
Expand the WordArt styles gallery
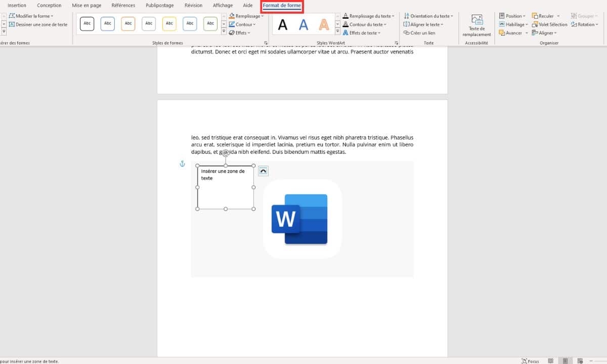point(337,32)
